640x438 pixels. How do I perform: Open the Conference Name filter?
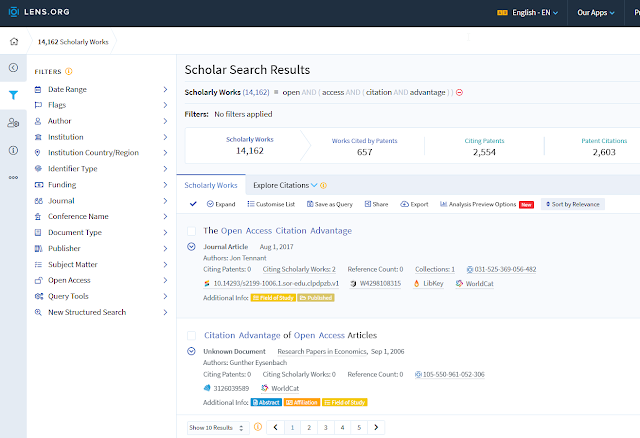click(101, 216)
